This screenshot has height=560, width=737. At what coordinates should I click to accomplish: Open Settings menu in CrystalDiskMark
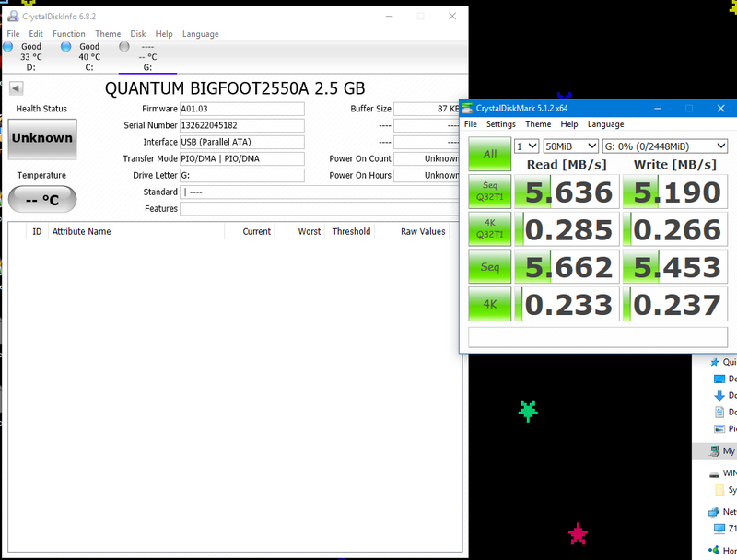(x=500, y=124)
